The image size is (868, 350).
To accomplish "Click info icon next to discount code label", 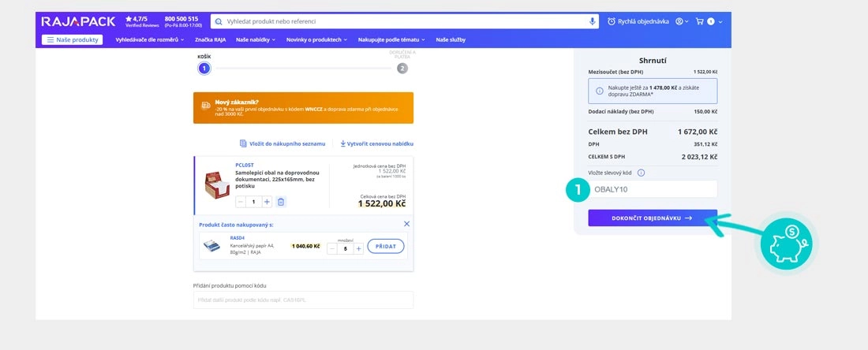I will pos(641,173).
